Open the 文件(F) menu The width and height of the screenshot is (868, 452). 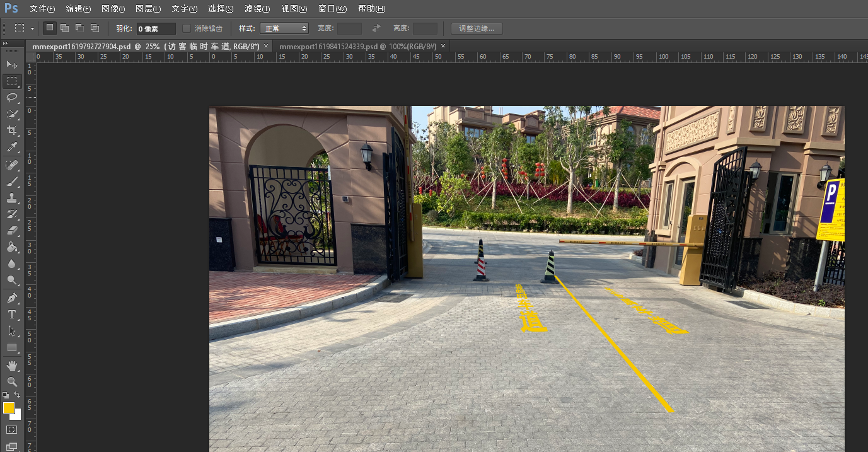click(x=42, y=9)
